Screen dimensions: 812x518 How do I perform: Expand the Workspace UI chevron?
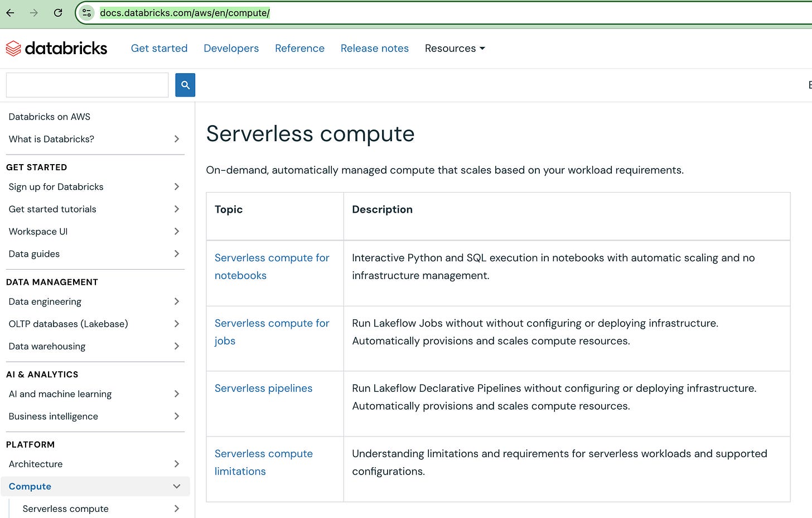pos(176,231)
